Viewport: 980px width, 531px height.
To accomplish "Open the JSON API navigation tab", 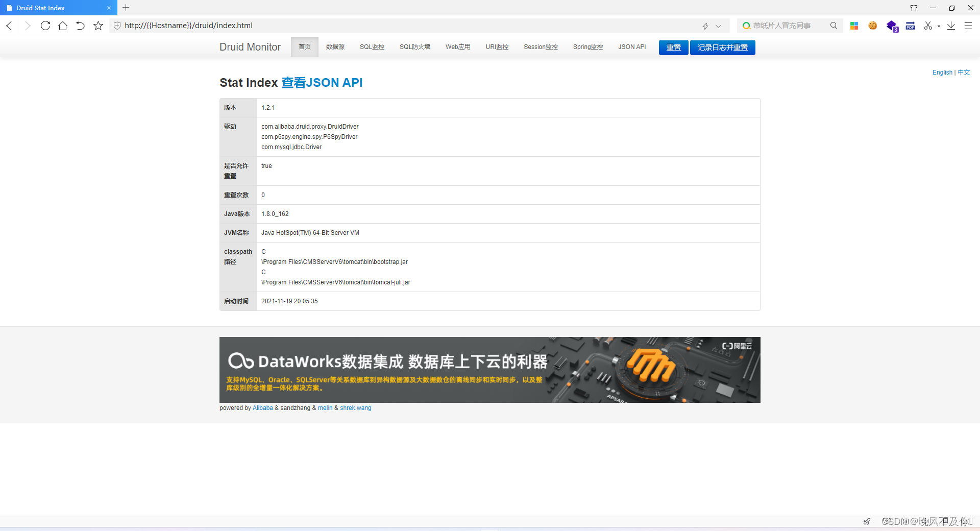I will click(632, 47).
